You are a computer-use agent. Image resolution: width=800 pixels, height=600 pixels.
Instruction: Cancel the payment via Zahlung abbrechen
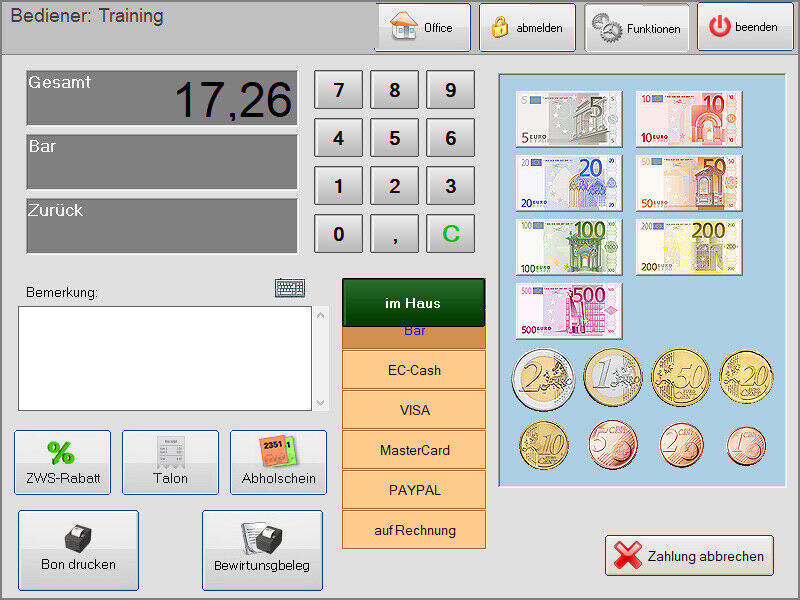[688, 555]
